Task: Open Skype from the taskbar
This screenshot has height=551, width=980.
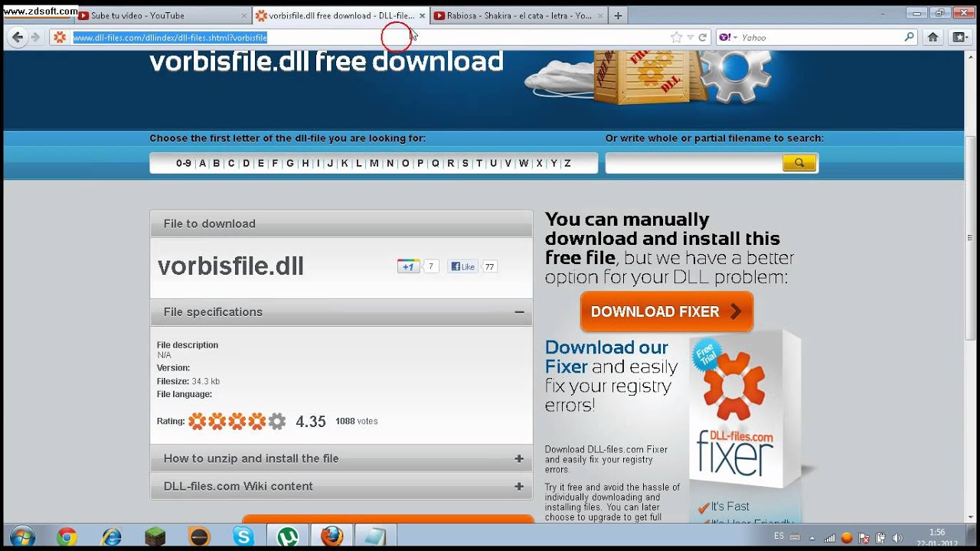Action: pyautogui.click(x=243, y=537)
